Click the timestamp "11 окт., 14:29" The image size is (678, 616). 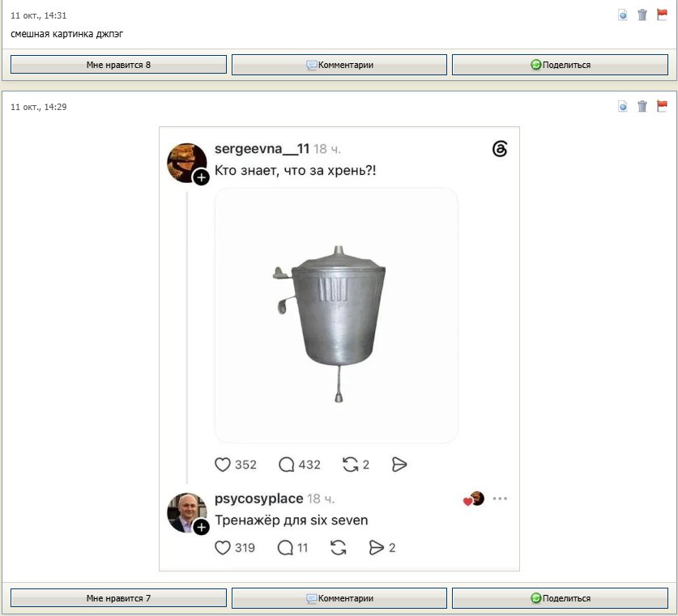point(39,107)
